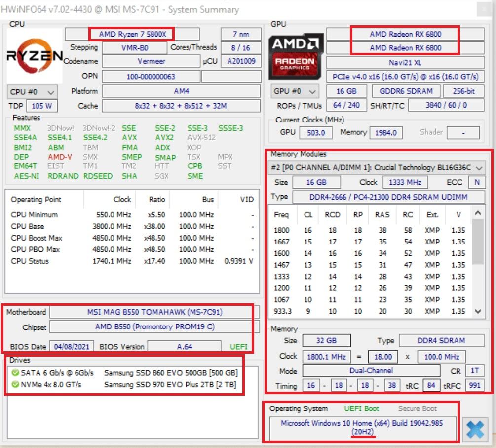Select the Samsung SSD 860 EVO drive row
This screenshot has height=448, width=496.
125,373
